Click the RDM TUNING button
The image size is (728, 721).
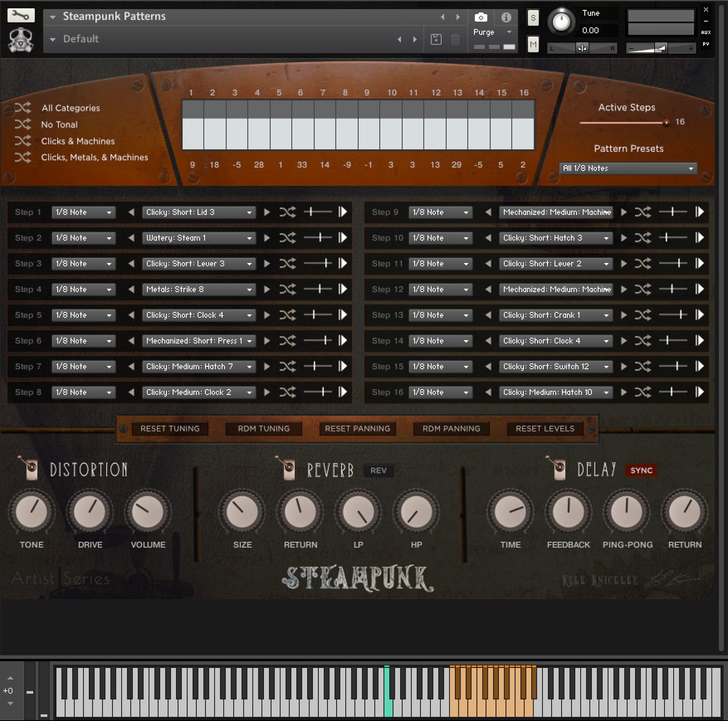click(264, 429)
